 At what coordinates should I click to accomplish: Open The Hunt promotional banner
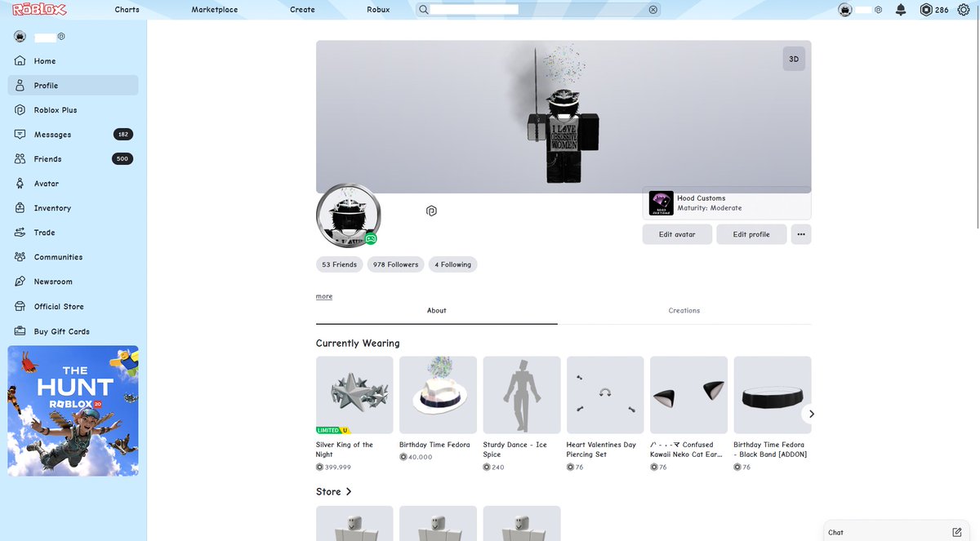pos(73,410)
